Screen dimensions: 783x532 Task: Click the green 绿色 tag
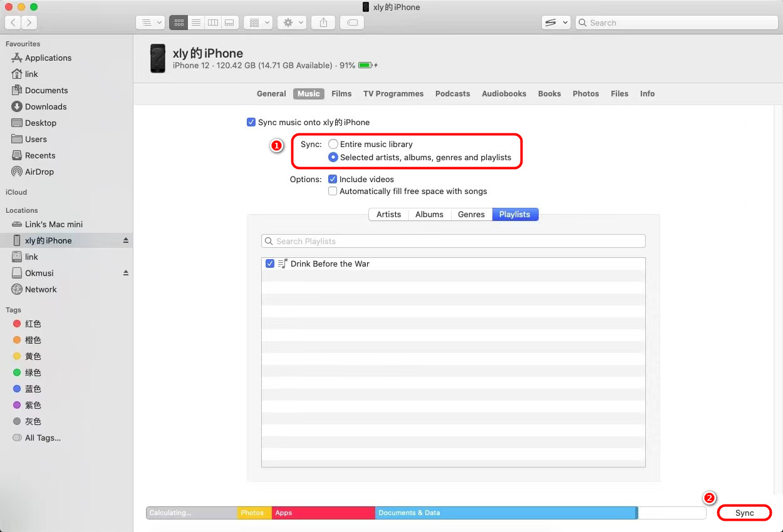click(27, 372)
